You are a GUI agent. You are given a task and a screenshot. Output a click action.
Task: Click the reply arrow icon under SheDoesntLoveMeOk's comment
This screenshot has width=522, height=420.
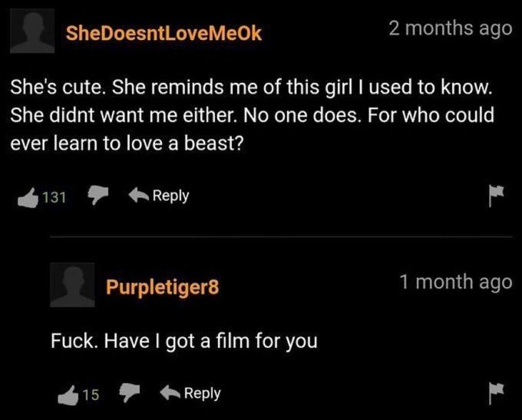(x=137, y=196)
